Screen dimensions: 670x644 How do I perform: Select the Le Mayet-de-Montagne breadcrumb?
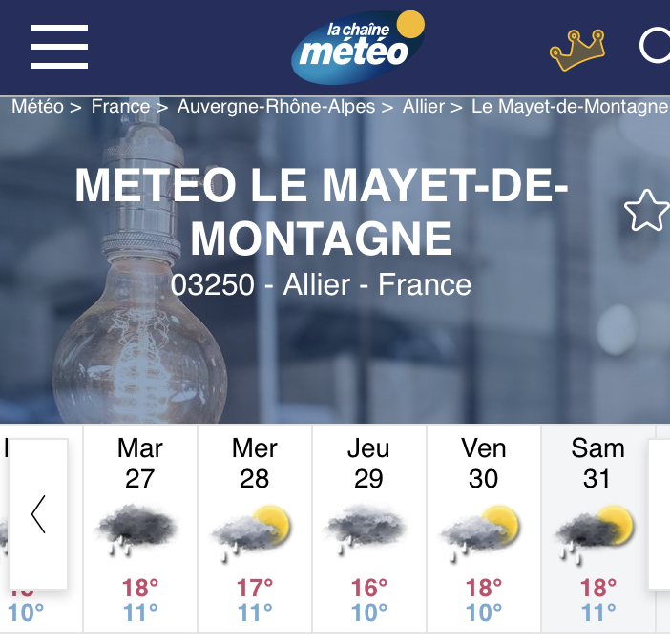(570, 106)
